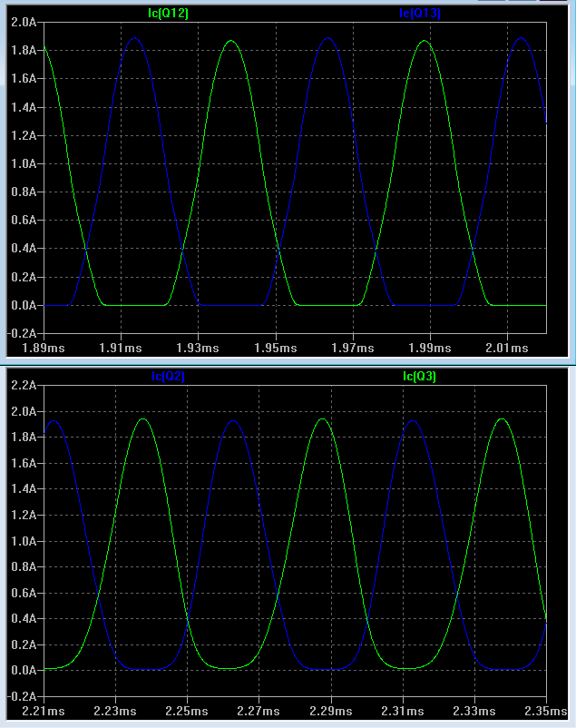Viewport: 576px width, 728px height.
Task: Click the 2.01ms time axis label
Action: click(507, 348)
